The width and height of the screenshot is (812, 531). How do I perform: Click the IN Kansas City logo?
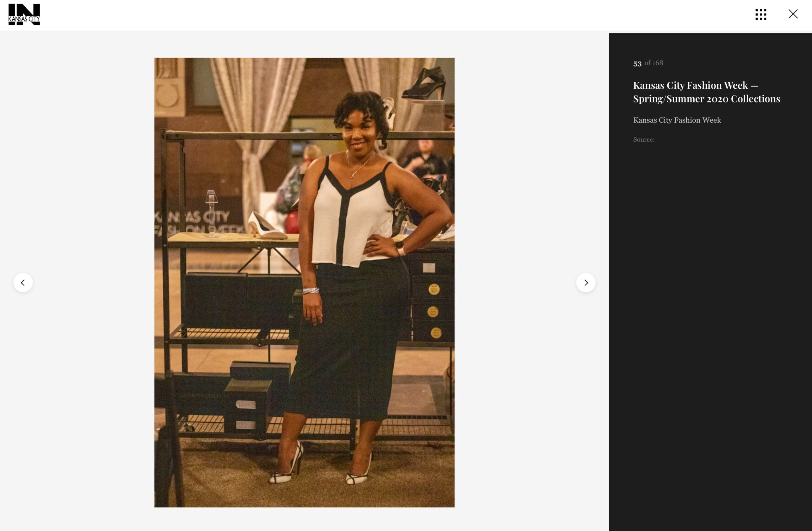24,14
